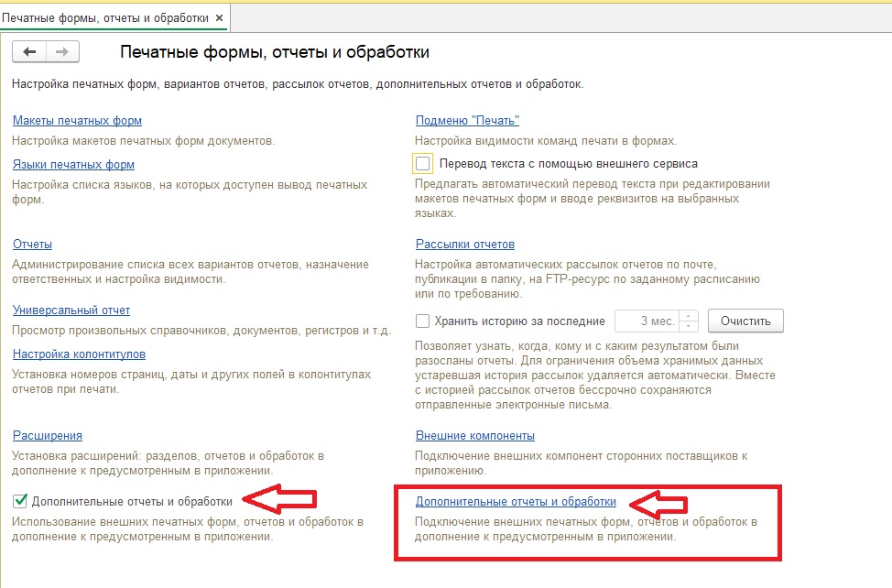Open Универсальный отчет link

[71, 310]
